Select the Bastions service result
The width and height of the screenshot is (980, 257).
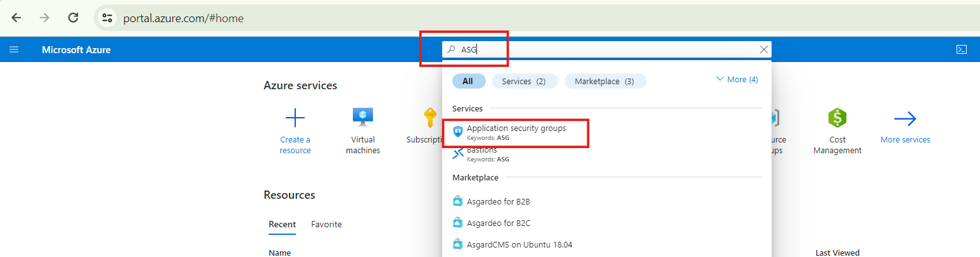[x=481, y=154]
